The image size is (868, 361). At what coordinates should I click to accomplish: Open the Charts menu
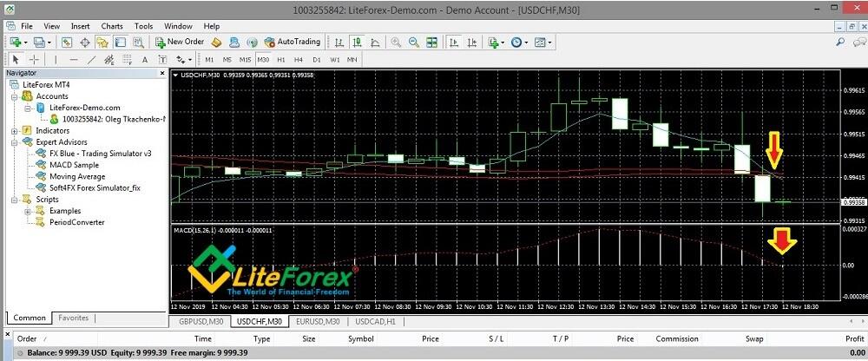(x=112, y=26)
